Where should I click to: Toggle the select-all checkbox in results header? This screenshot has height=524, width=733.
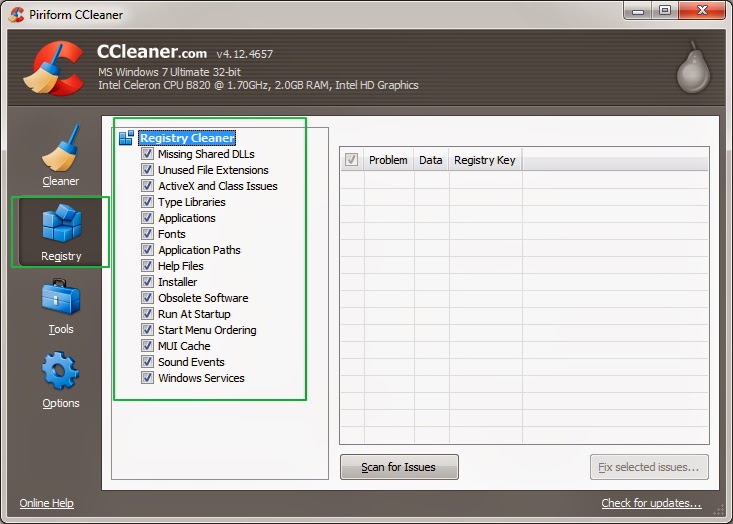pos(352,160)
